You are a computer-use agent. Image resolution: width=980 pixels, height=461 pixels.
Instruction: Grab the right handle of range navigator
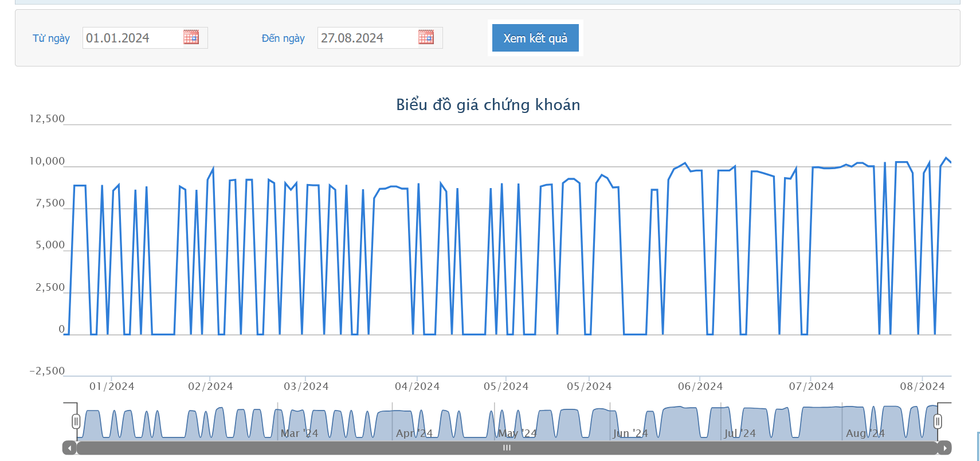click(938, 422)
